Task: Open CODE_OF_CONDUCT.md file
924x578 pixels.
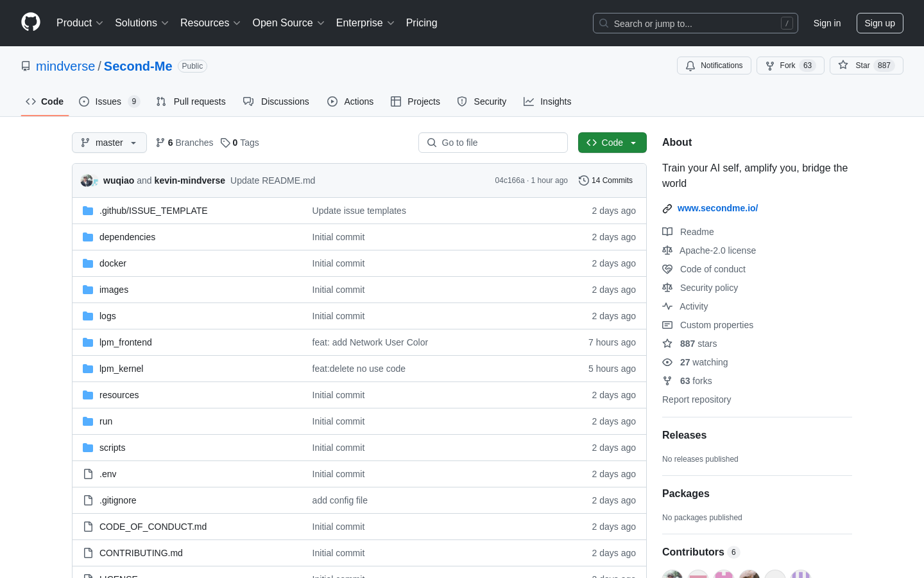Action: coord(153,527)
